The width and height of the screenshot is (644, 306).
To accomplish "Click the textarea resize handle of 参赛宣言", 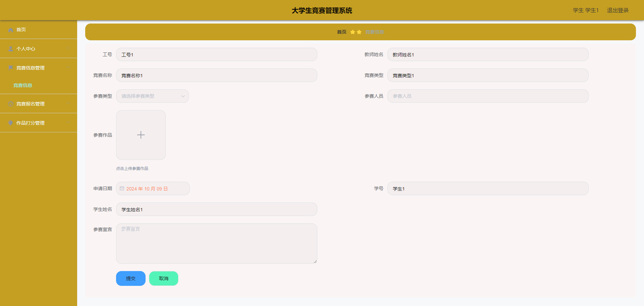I will coord(315,261).
